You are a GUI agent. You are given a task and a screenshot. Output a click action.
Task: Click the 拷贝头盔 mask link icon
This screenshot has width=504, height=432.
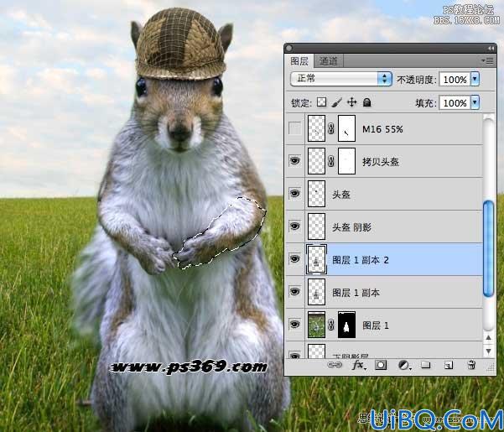pos(331,161)
